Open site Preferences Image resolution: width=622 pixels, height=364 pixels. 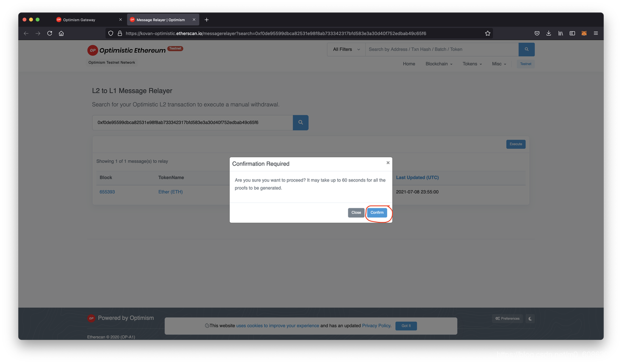click(507, 319)
